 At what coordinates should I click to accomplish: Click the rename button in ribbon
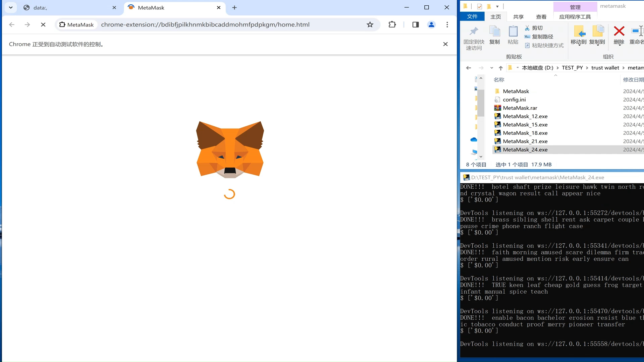tap(637, 35)
